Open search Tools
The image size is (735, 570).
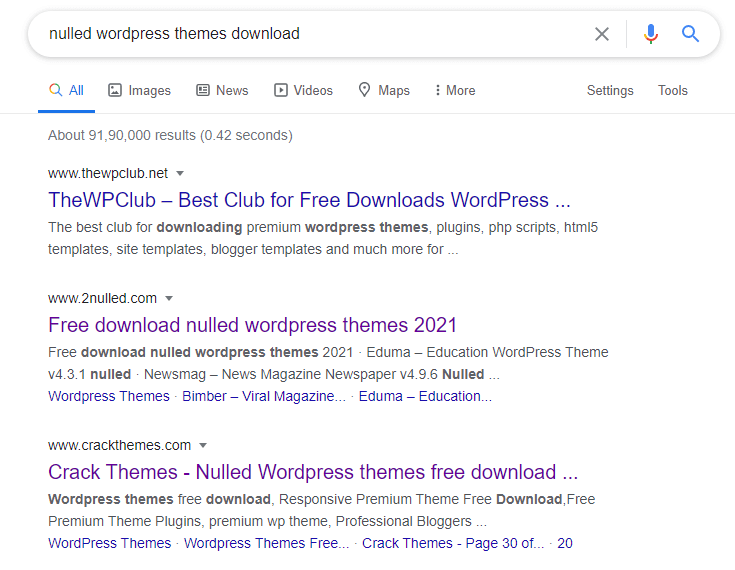673,90
